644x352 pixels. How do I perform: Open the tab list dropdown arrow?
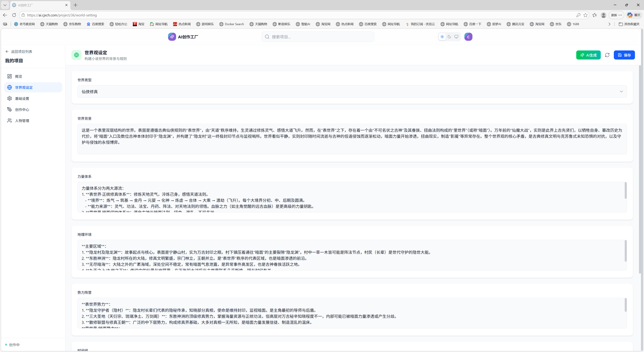(5, 5)
